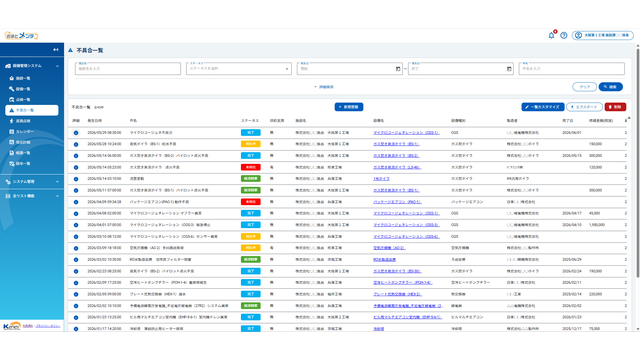Open details for the 2026/02/05 09:00 row
Screen dimensions: 640x360
coord(76,294)
